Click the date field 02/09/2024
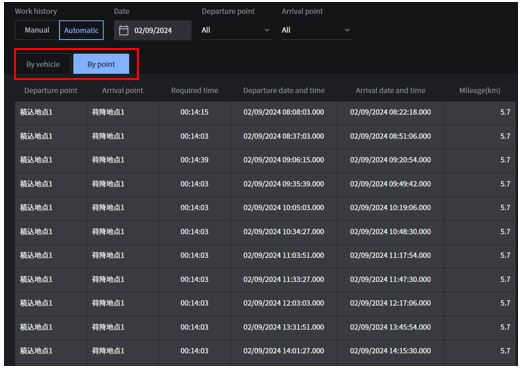The width and height of the screenshot is (524, 372). 153,30
